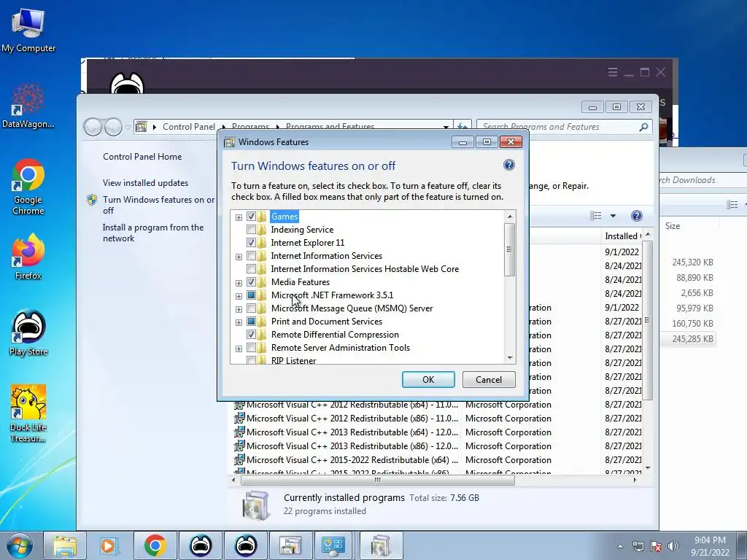Open My Computer desktop icon
This screenshot has width=747, height=560.
point(28,29)
